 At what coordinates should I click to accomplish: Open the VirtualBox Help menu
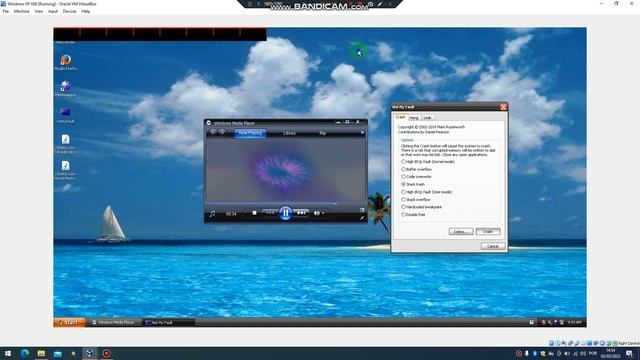click(86, 11)
